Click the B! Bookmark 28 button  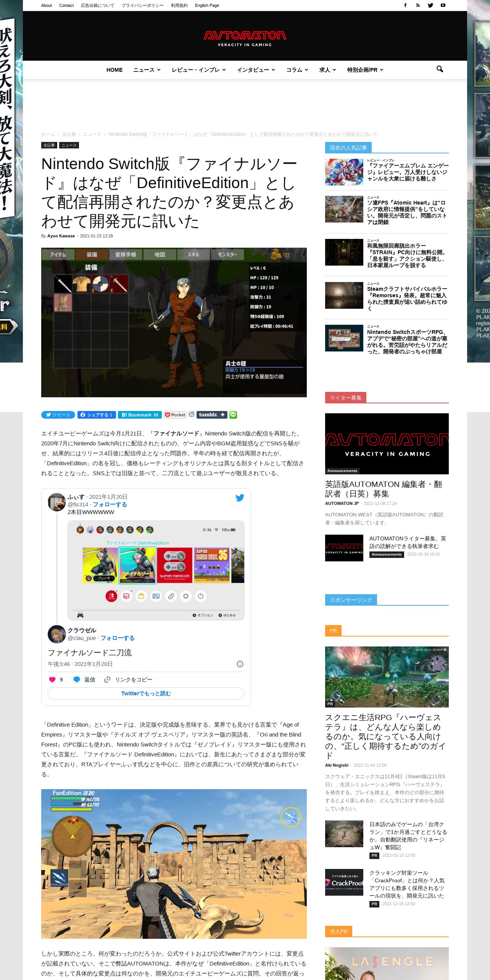140,415
